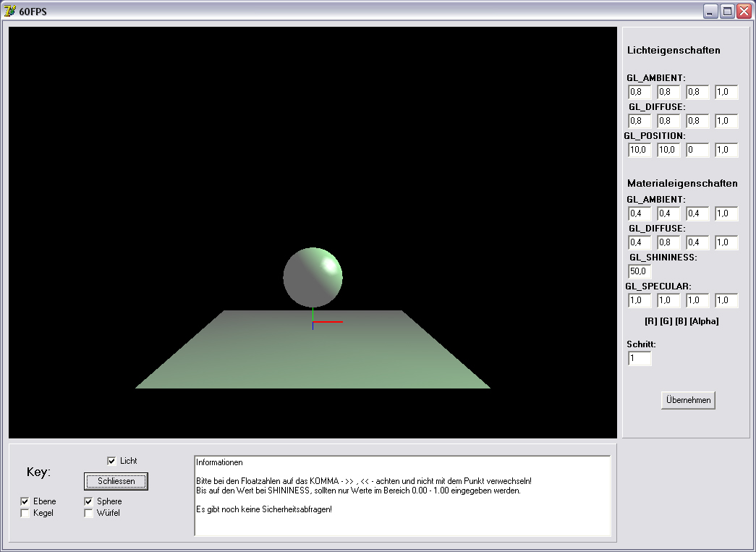
Task: Click the material GL_DIFFUSE green field
Action: (x=668, y=243)
